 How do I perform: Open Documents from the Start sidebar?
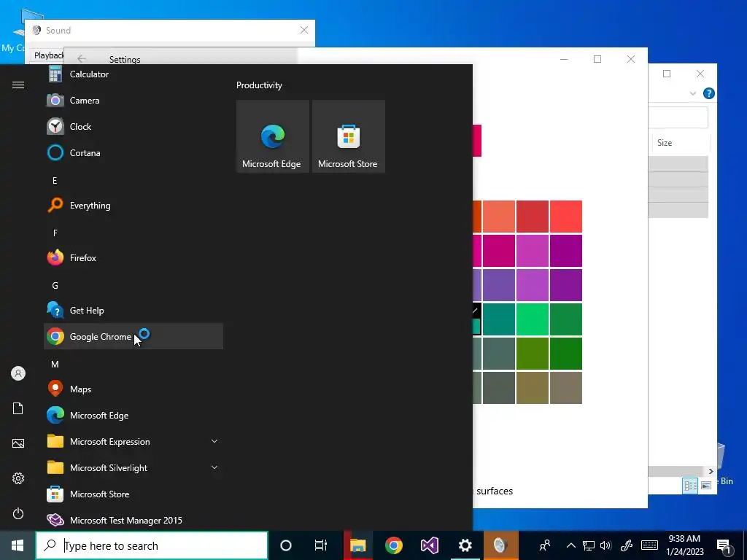[18, 408]
